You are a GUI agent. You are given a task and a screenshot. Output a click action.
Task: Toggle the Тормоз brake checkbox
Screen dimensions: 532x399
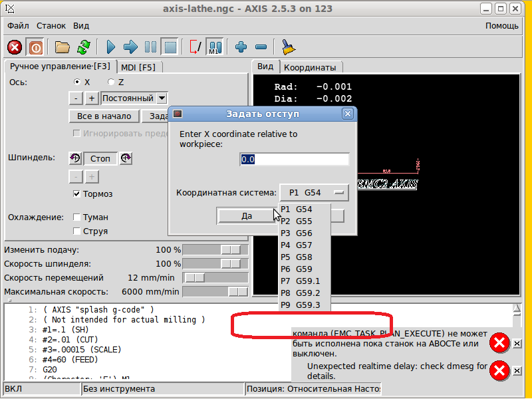pos(76,194)
